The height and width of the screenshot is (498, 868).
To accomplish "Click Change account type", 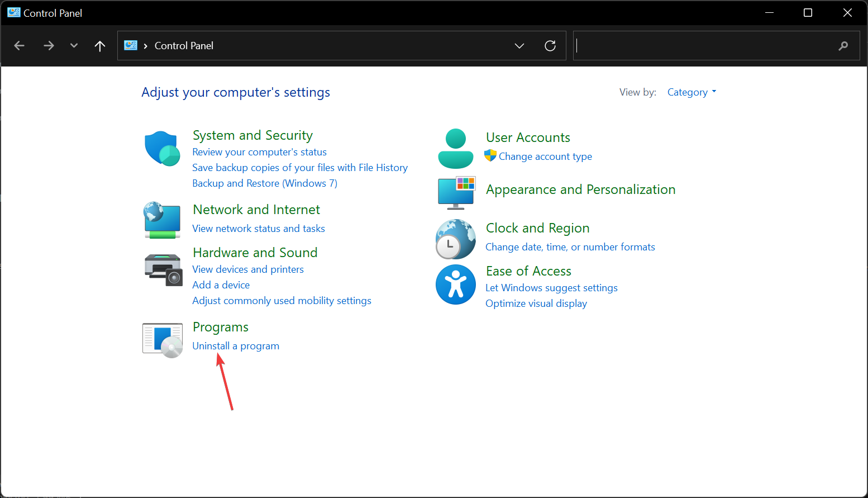I will (545, 156).
